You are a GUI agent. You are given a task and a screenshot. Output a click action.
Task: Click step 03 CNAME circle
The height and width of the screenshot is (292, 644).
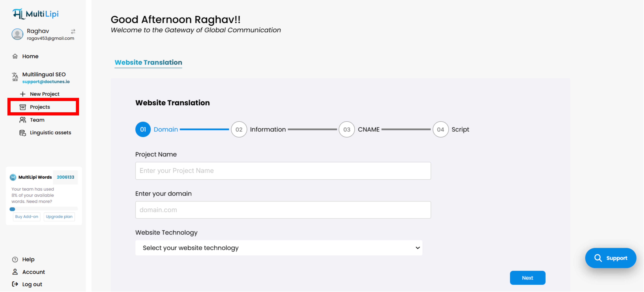tap(347, 130)
